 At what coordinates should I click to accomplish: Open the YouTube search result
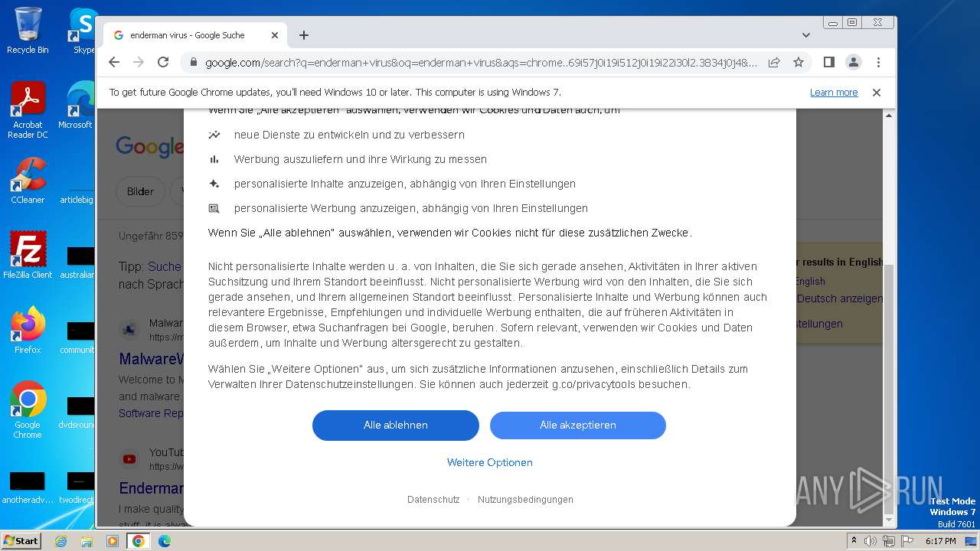[152, 487]
